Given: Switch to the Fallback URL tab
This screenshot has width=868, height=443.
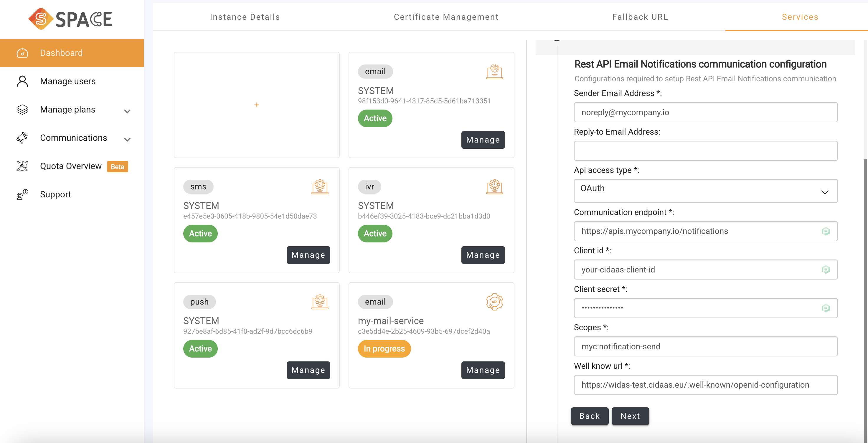Looking at the screenshot, I should coord(640,16).
